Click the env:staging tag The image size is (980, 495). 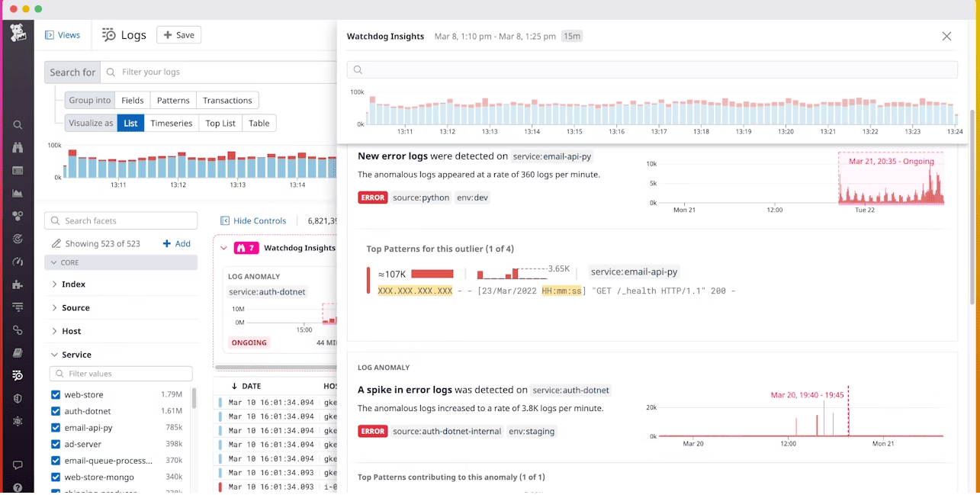click(x=532, y=431)
